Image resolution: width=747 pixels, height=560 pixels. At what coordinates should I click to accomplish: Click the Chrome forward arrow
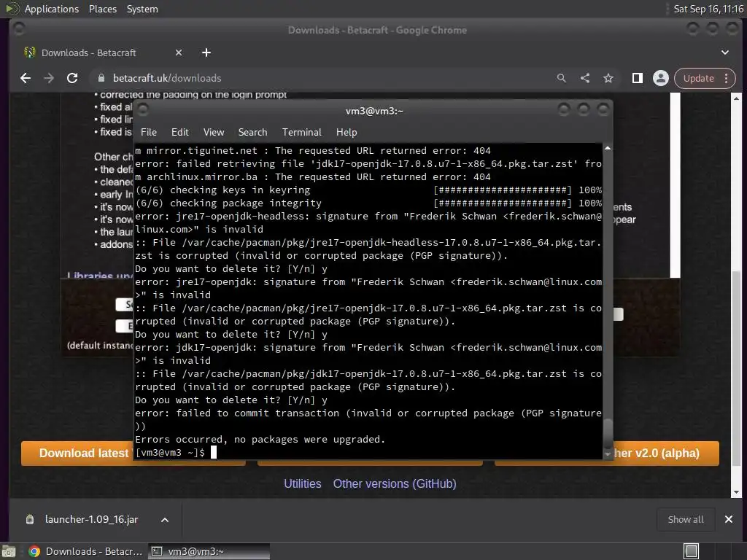pyautogui.click(x=49, y=78)
